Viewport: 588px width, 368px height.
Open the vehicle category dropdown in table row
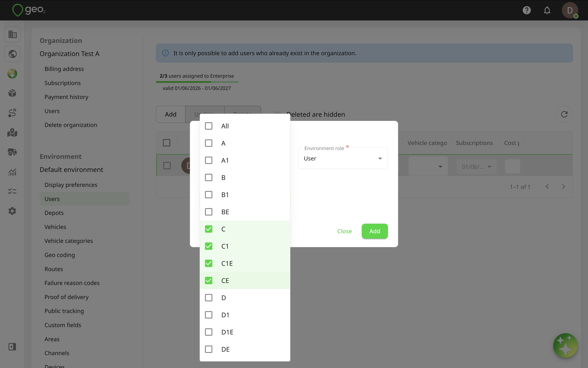[x=428, y=167]
